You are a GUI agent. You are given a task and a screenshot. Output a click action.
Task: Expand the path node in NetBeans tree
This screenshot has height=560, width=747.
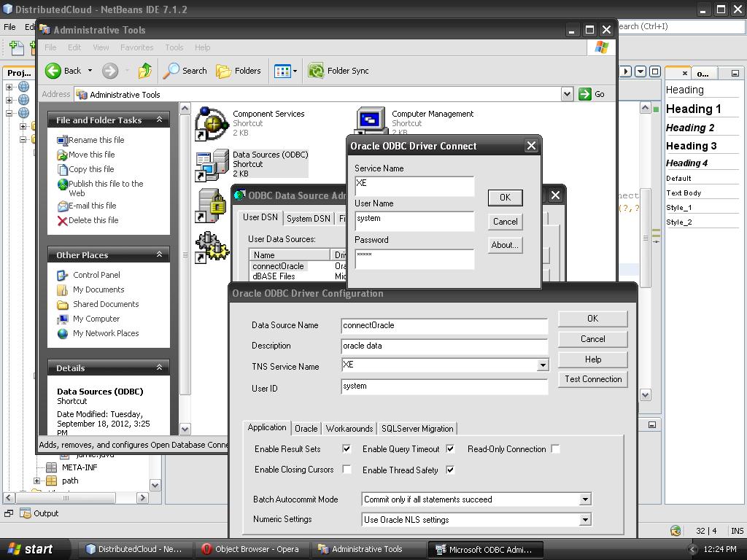pyautogui.click(x=36, y=481)
